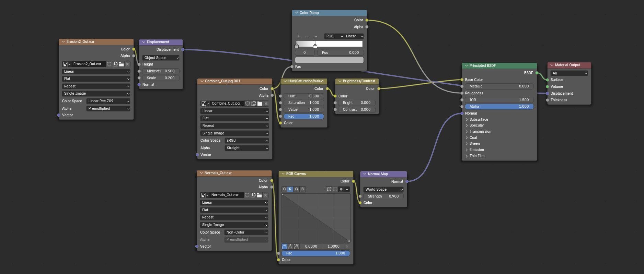This screenshot has width=644, height=274.
Task: Select B channel in RGB Curves
Action: coord(302,189)
